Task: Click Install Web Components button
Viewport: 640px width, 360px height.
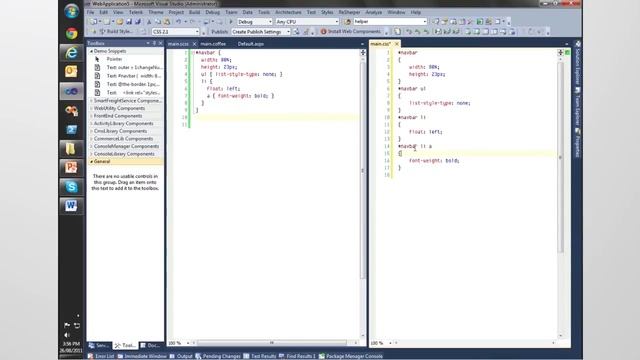Action: coord(351,31)
